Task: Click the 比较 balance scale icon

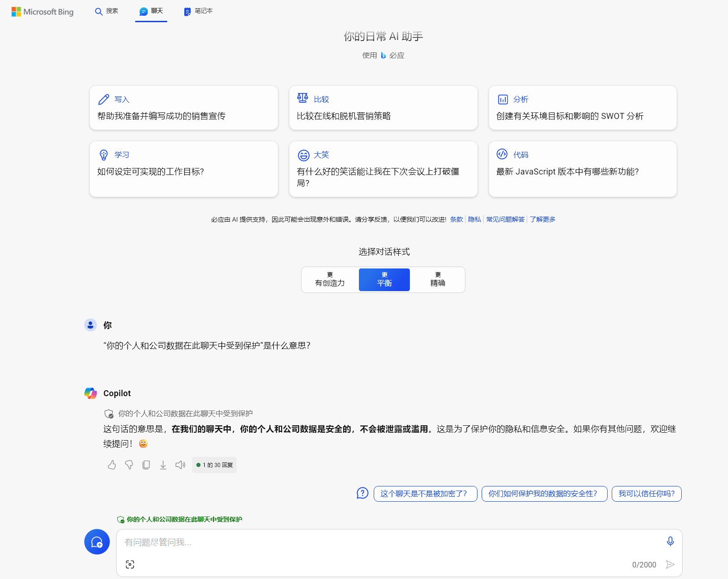Action: click(x=302, y=98)
